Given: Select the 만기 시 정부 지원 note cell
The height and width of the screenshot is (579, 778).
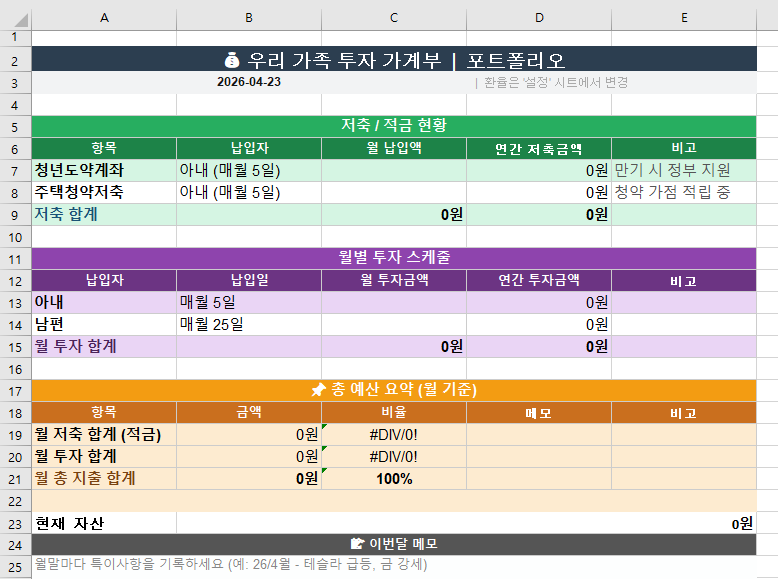Looking at the screenshot, I should 684,171.
